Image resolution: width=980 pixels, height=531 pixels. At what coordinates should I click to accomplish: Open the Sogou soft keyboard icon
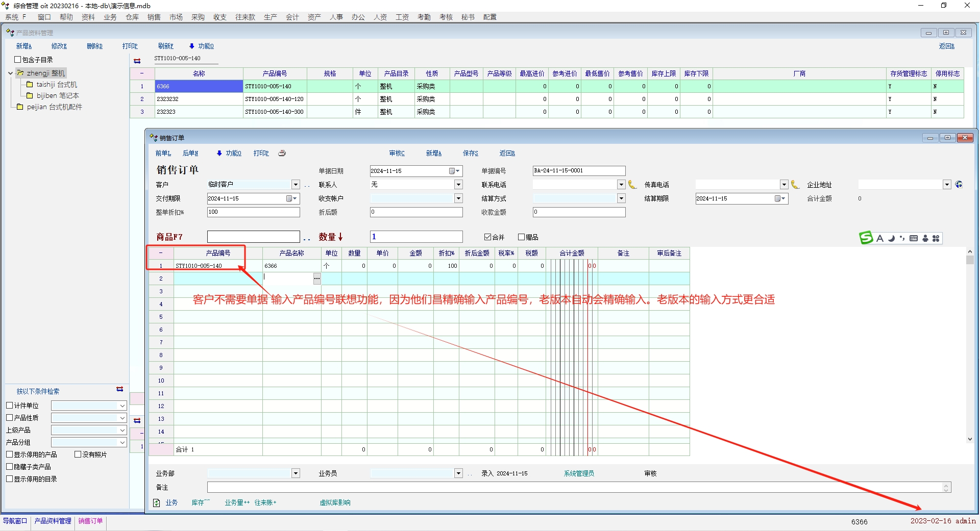click(x=914, y=238)
